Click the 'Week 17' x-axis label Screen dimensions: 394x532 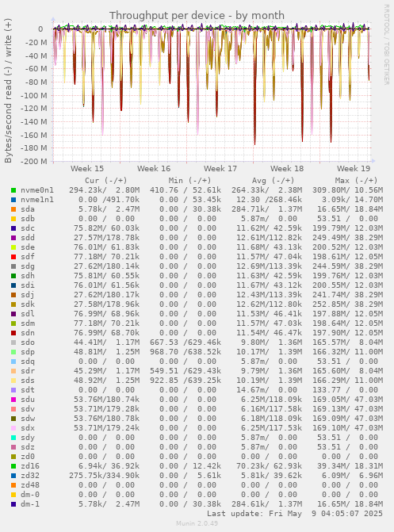220,169
